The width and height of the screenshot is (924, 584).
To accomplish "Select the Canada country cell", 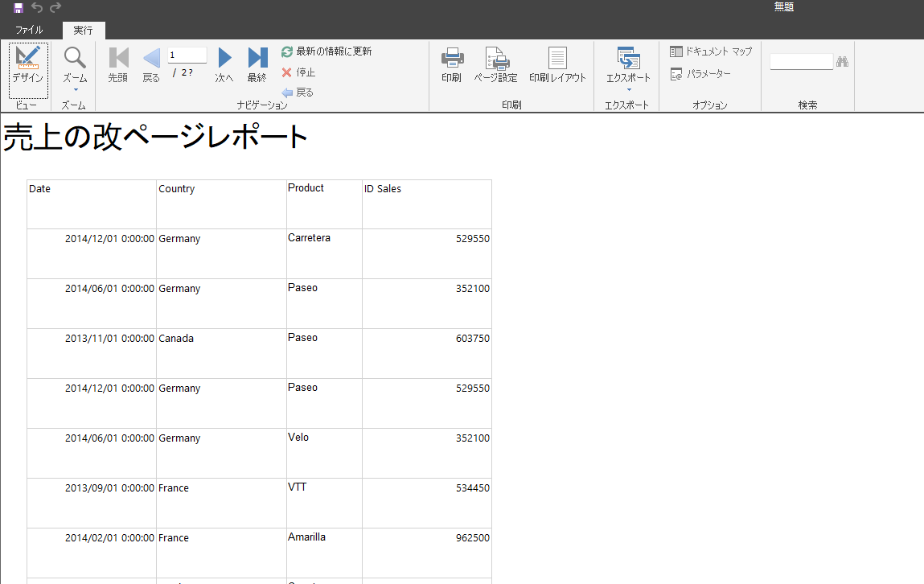I will 221,354.
